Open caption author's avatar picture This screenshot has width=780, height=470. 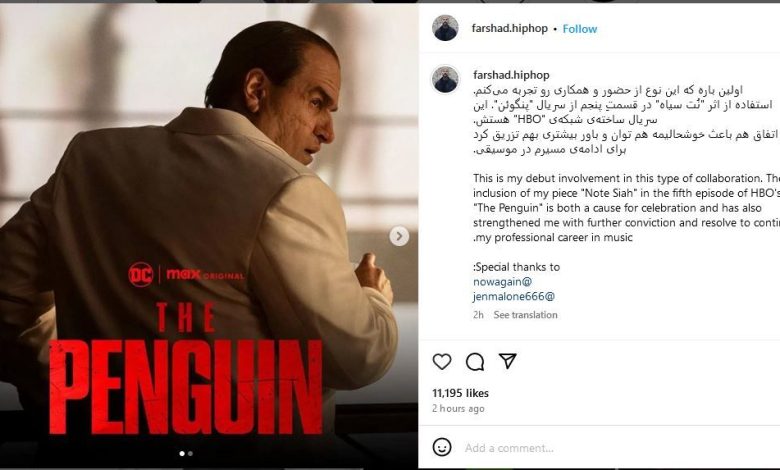(x=445, y=79)
